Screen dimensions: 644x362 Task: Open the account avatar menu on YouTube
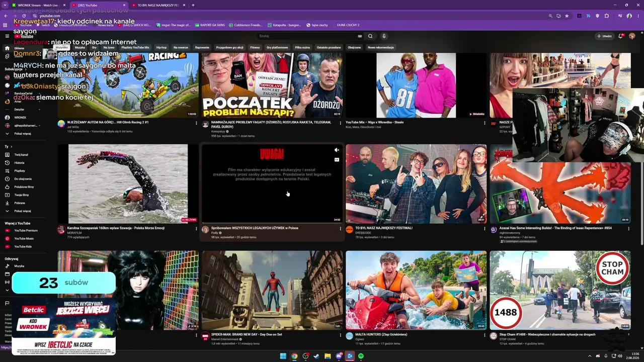(632, 36)
